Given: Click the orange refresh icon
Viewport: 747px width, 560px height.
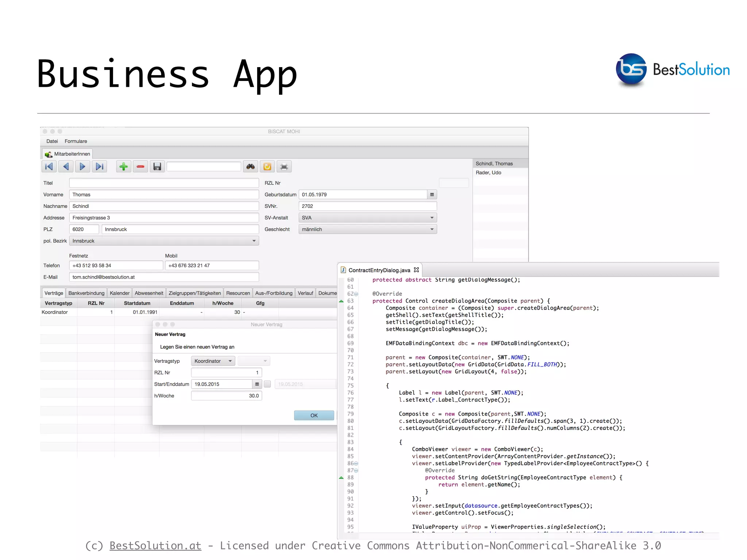Looking at the screenshot, I should (267, 167).
